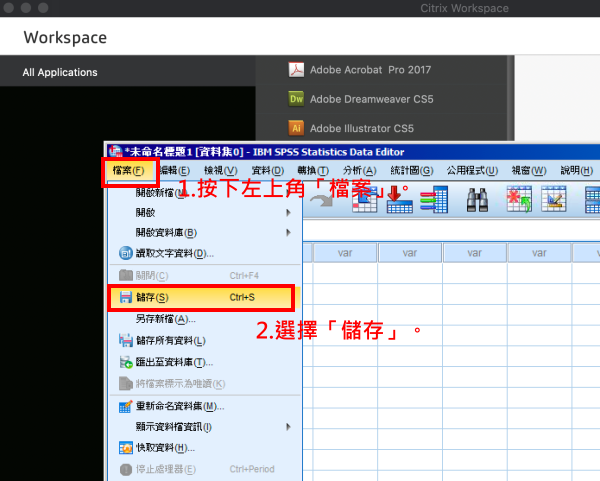Viewport: 600px width, 481px height.
Task: Click the Save All Data double-disk icon
Action: pyautogui.click(x=126, y=340)
